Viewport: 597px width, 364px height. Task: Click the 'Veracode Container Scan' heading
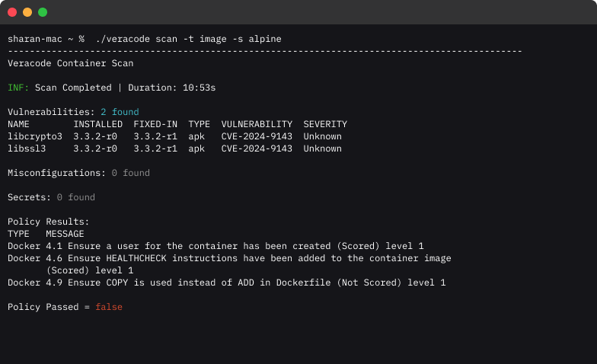pos(70,63)
